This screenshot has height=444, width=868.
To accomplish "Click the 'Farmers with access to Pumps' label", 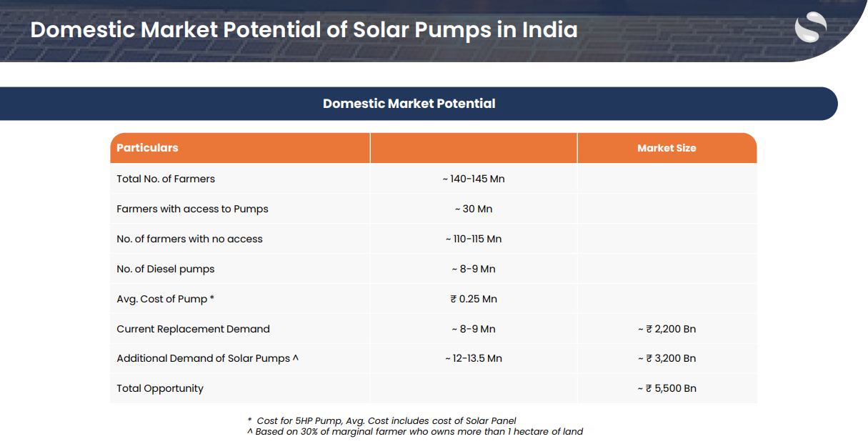I will click(192, 209).
